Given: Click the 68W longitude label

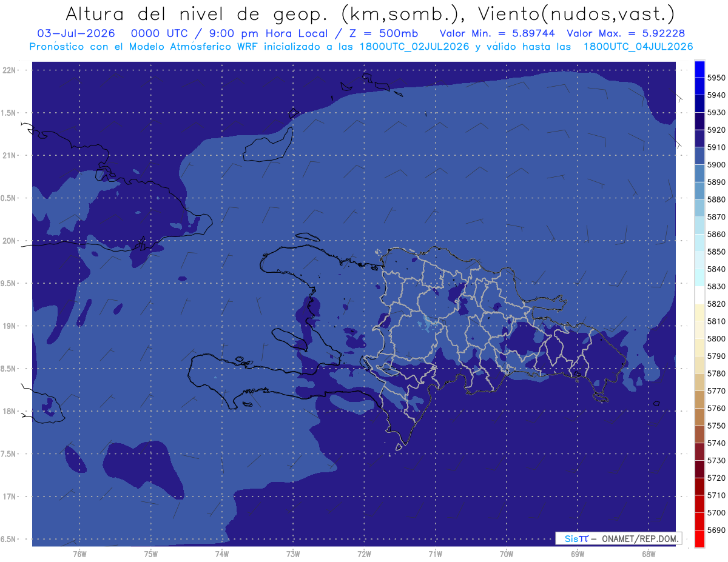Looking at the screenshot, I should (649, 554).
